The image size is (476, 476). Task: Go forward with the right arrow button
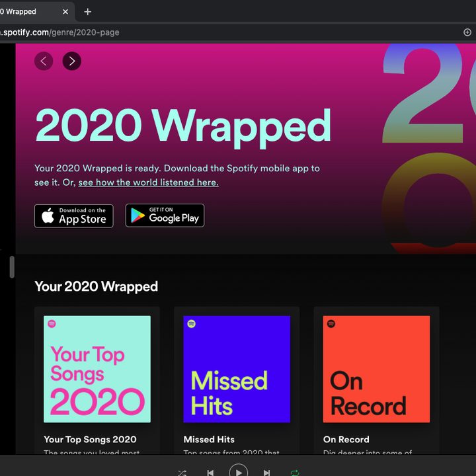pos(71,61)
